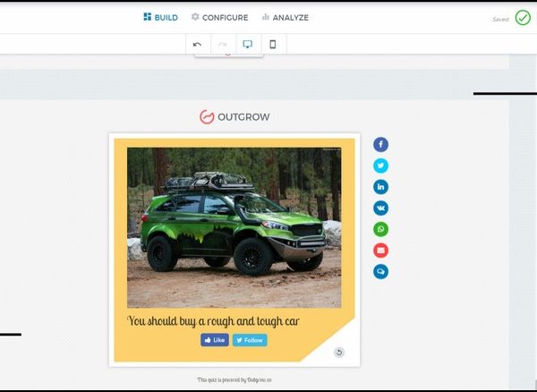
Task: Switch to desktop preview mode
Action: pyautogui.click(x=248, y=44)
